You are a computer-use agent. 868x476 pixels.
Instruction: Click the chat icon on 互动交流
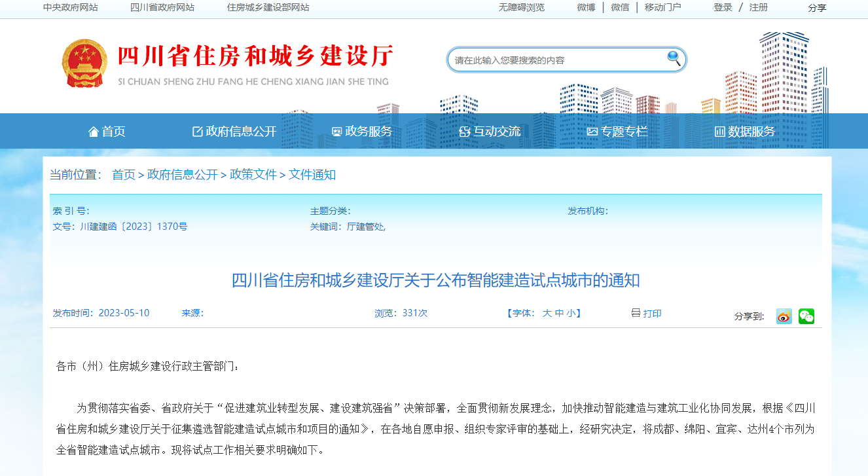pyautogui.click(x=465, y=131)
